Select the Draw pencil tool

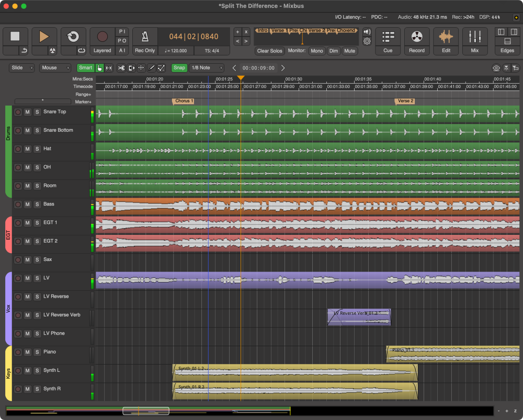click(152, 67)
